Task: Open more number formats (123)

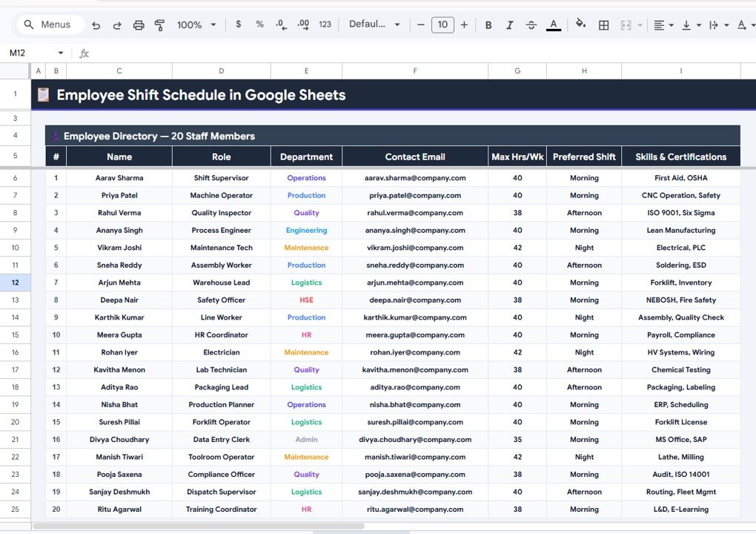Action: click(325, 24)
